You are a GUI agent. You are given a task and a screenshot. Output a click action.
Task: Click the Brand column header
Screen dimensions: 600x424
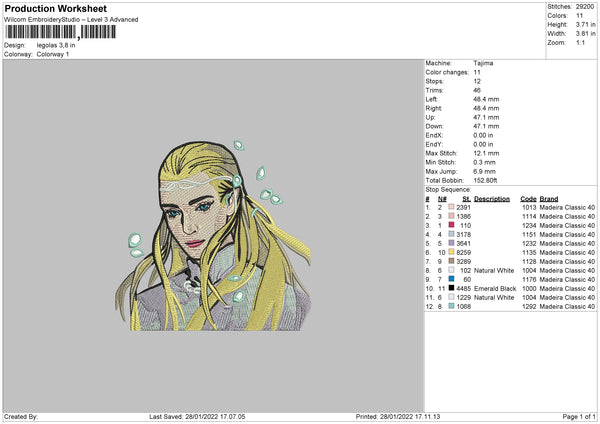tap(549, 198)
